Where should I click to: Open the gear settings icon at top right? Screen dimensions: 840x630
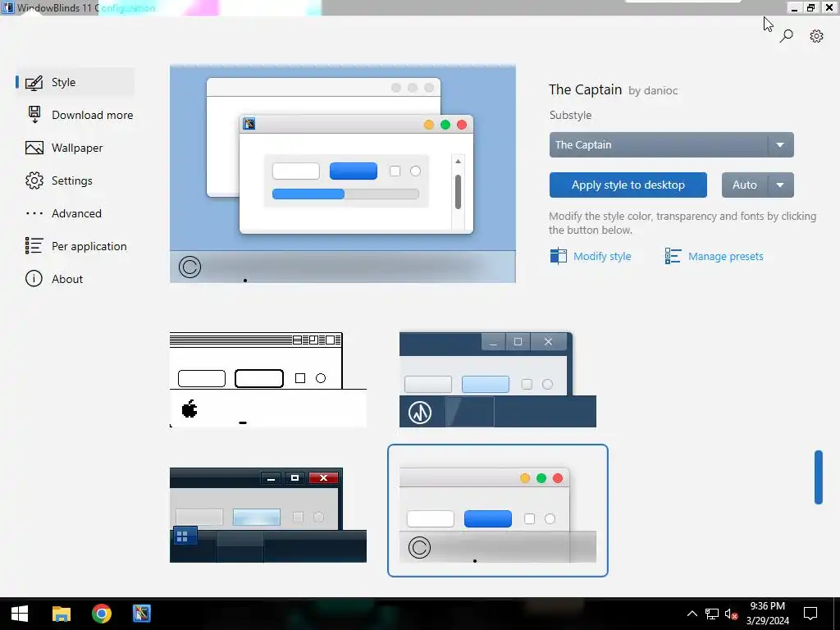coord(816,36)
